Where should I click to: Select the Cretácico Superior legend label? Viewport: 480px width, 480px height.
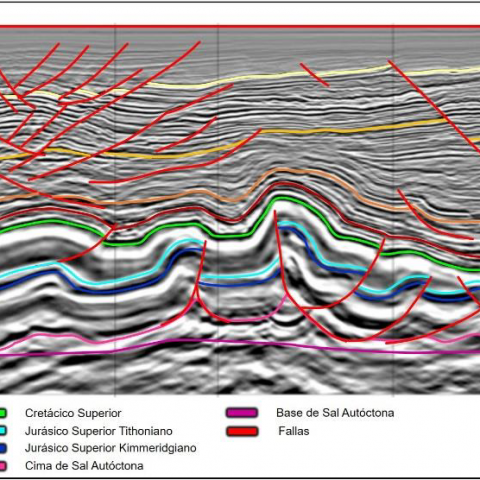(x=73, y=413)
